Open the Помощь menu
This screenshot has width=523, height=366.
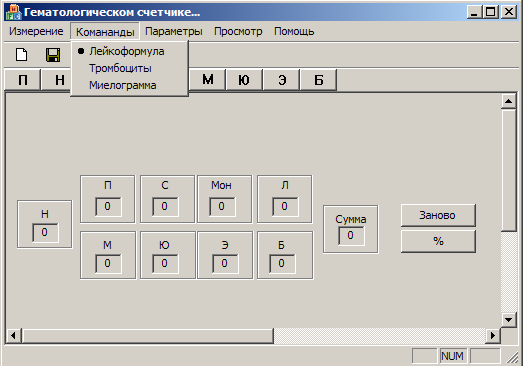click(x=294, y=31)
